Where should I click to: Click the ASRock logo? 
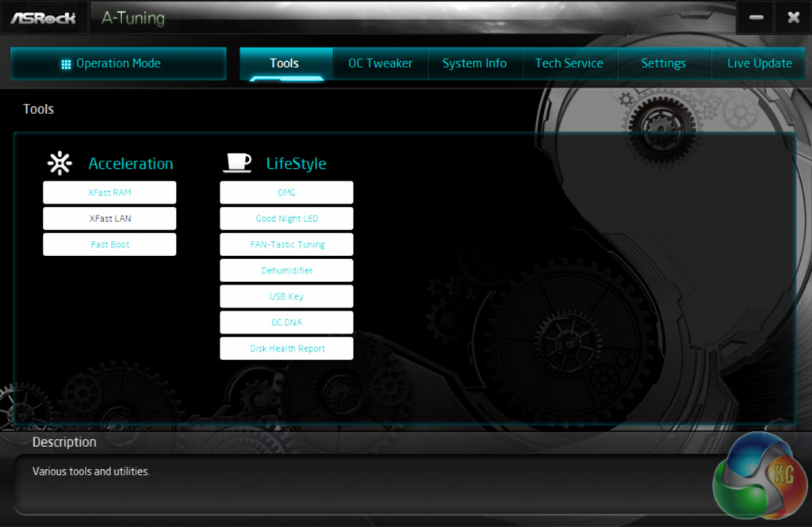coord(44,18)
